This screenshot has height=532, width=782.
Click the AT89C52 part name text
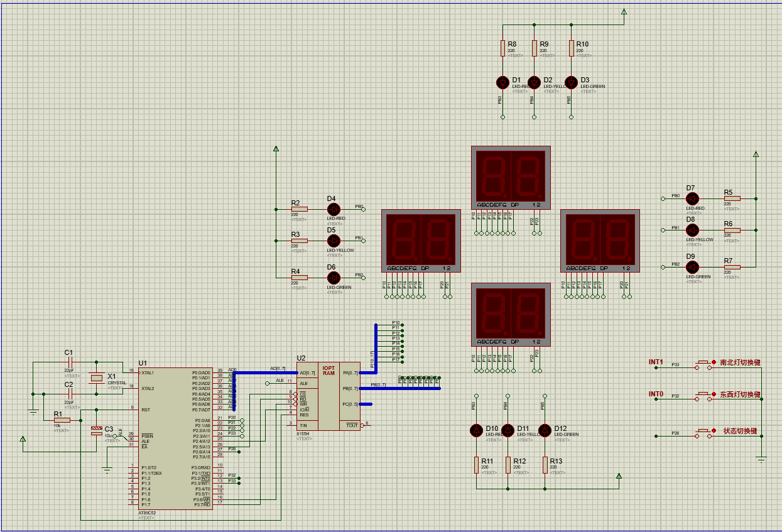pyautogui.click(x=147, y=513)
